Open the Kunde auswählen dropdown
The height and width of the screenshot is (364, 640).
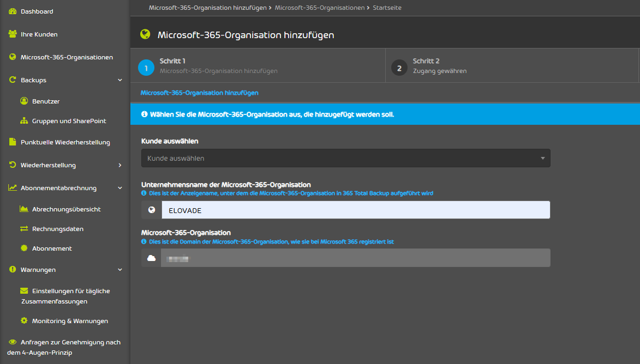[345, 158]
